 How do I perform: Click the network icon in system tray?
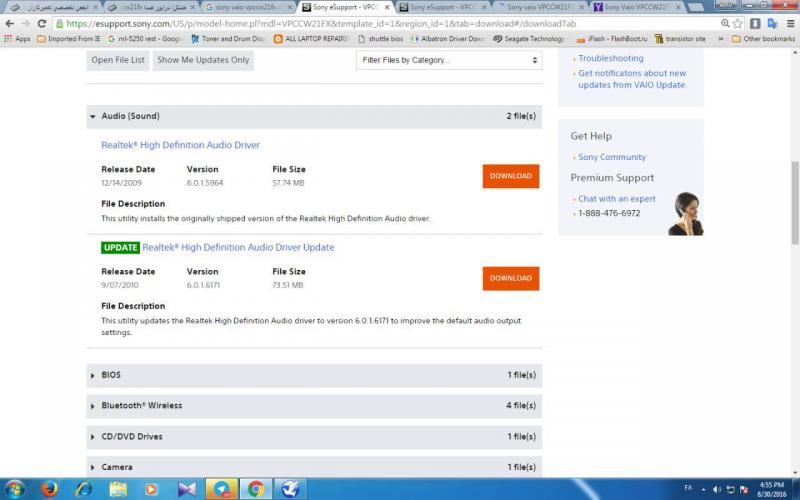tap(730, 489)
